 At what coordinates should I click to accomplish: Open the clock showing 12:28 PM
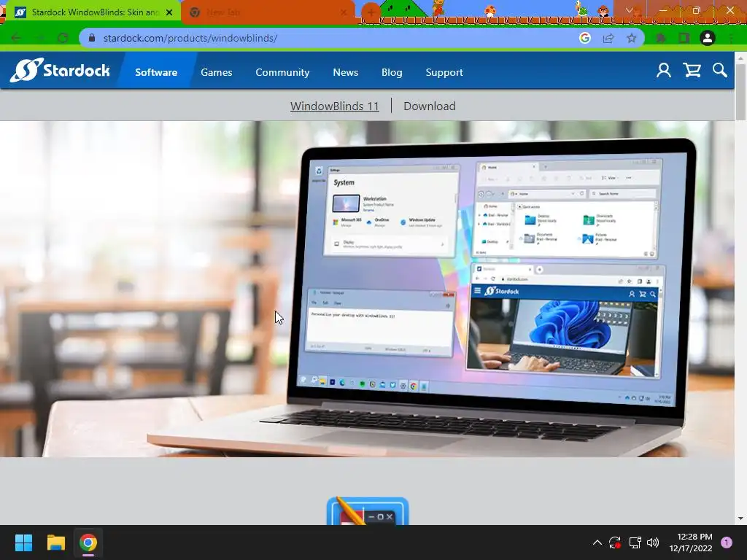[x=691, y=542]
